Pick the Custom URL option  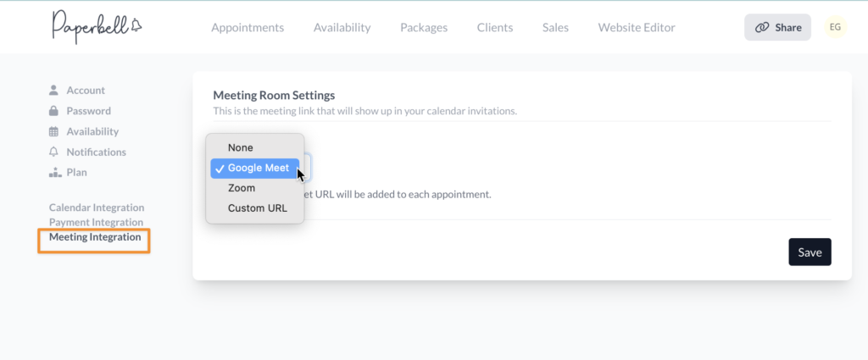point(257,208)
